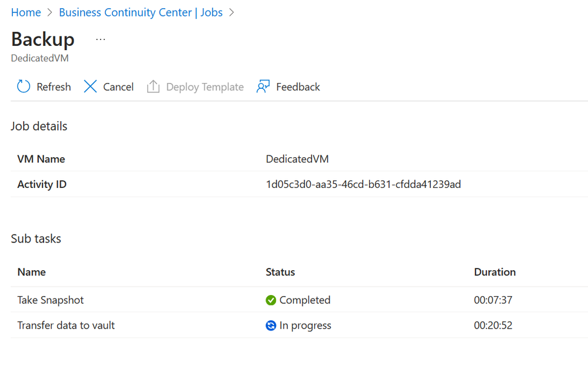The width and height of the screenshot is (588, 378).
Task: Click the circular Refresh arrow icon
Action: pyautogui.click(x=24, y=86)
